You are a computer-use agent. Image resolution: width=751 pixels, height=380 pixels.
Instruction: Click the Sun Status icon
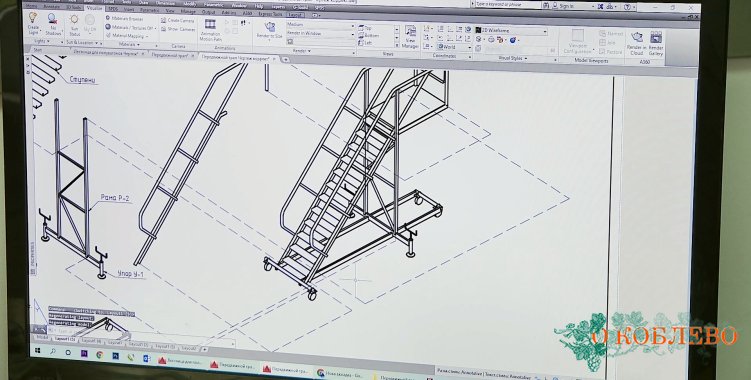point(74,25)
